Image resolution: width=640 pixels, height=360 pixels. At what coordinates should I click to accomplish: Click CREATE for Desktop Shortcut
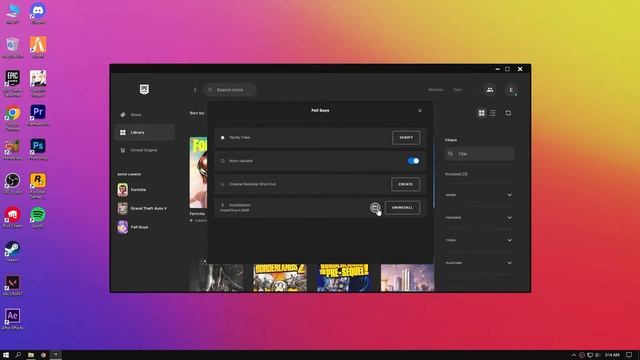point(405,184)
